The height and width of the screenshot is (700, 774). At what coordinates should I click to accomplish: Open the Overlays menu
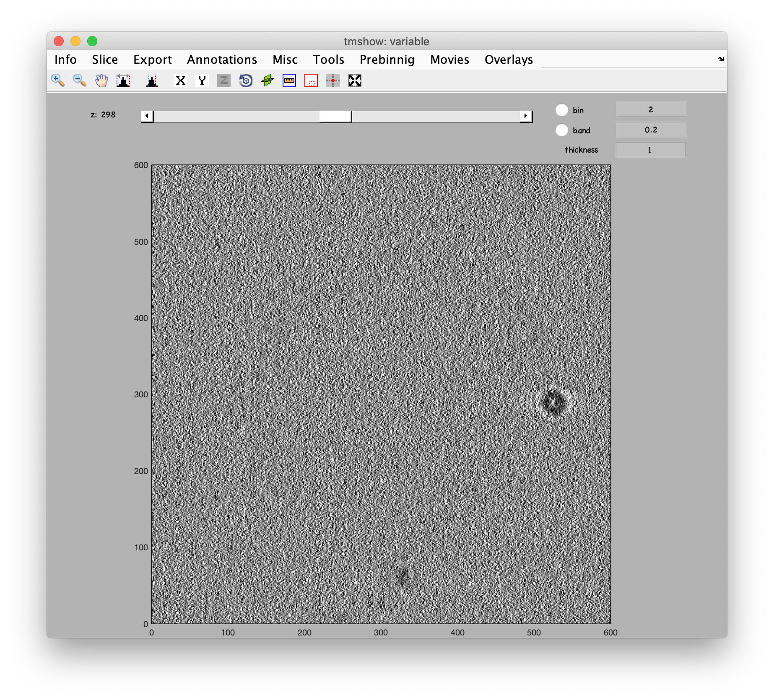coord(509,60)
